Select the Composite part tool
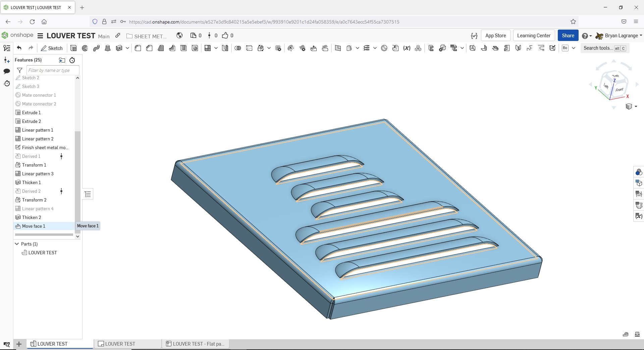Viewport: 644px width, 350px height. tap(418, 48)
